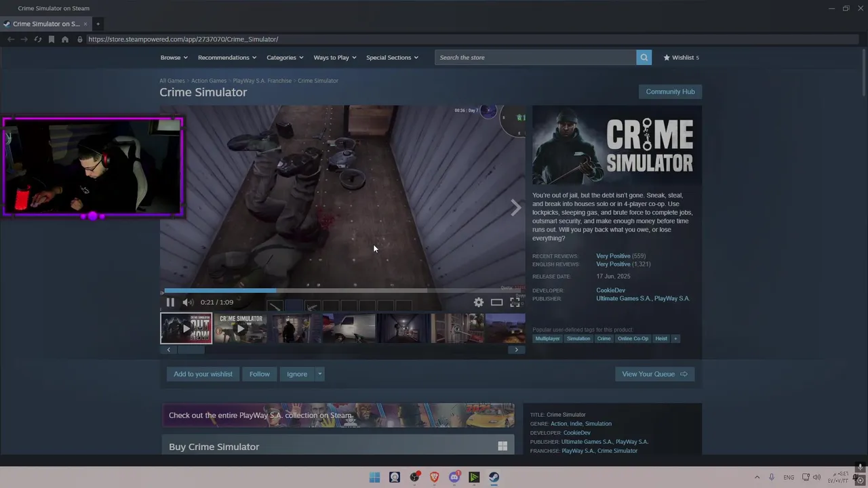Viewport: 868px width, 488px height.
Task: Open the Community Hub
Action: (x=670, y=91)
